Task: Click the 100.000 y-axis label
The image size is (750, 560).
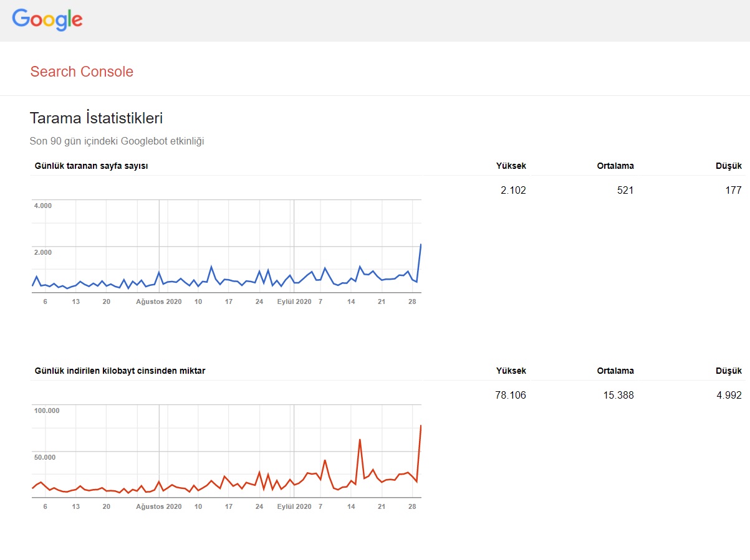Action: 47,411
